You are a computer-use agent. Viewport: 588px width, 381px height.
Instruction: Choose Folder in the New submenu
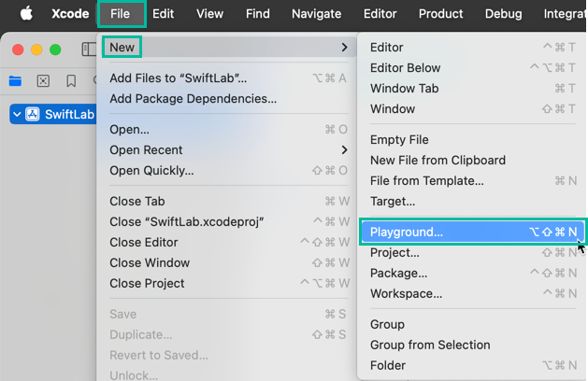click(472, 366)
